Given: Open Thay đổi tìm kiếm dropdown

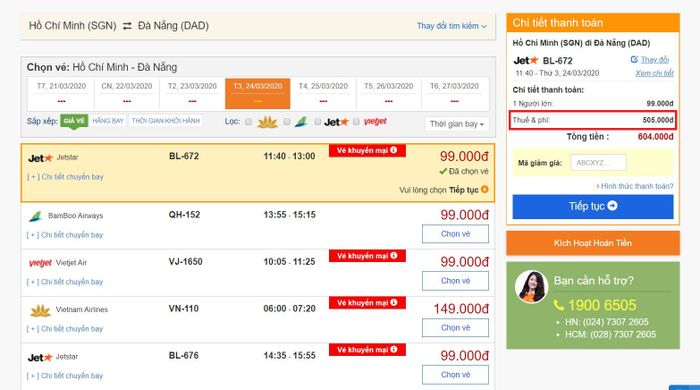Looking at the screenshot, I should click(x=451, y=26).
